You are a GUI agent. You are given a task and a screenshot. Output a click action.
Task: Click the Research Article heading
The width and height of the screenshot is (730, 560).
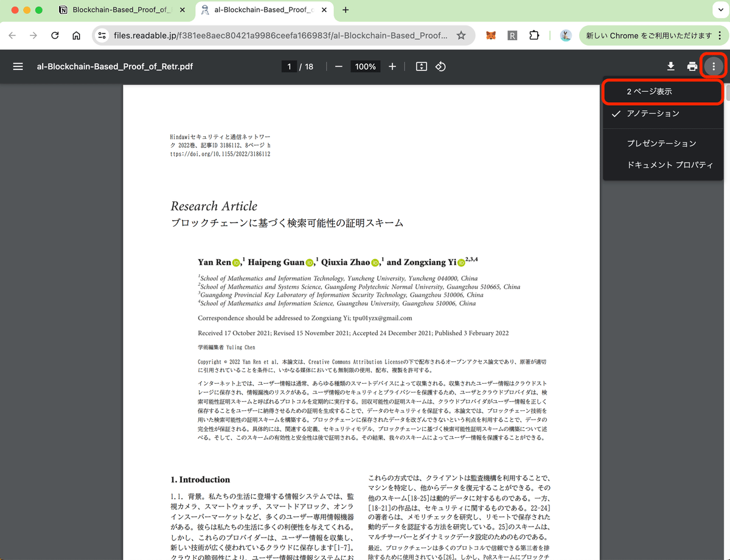[x=214, y=206]
